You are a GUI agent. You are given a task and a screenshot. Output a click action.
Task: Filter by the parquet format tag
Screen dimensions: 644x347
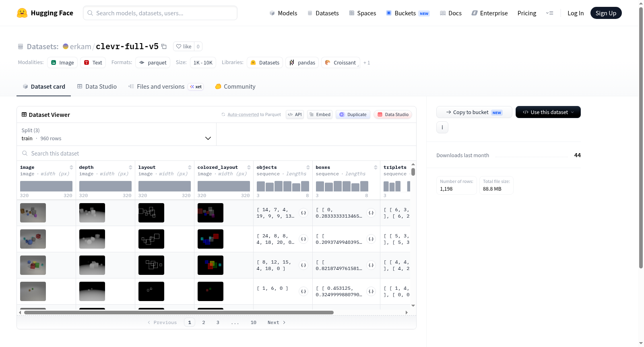tap(153, 62)
